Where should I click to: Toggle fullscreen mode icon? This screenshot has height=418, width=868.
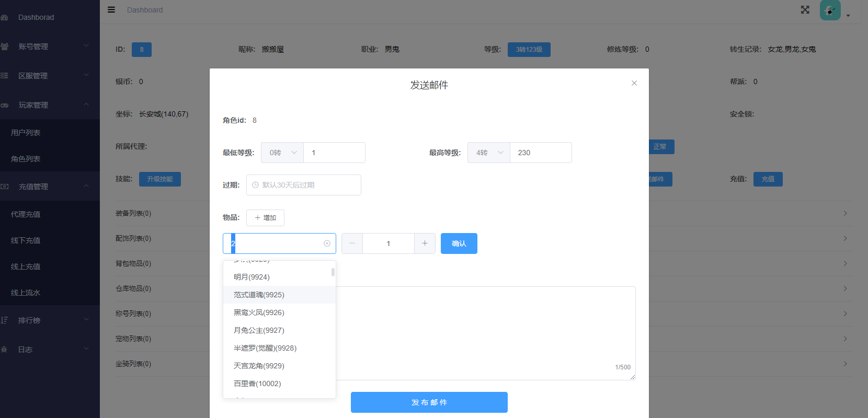pos(805,10)
